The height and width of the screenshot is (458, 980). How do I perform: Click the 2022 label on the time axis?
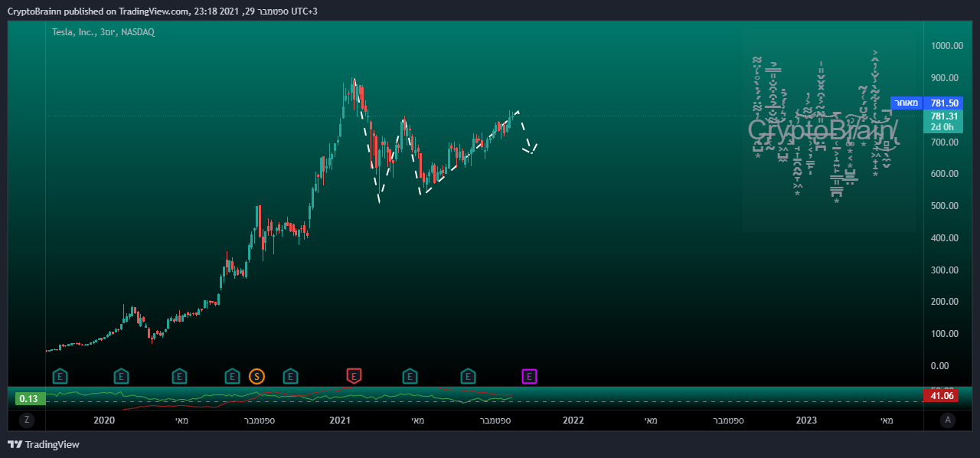[x=573, y=420]
